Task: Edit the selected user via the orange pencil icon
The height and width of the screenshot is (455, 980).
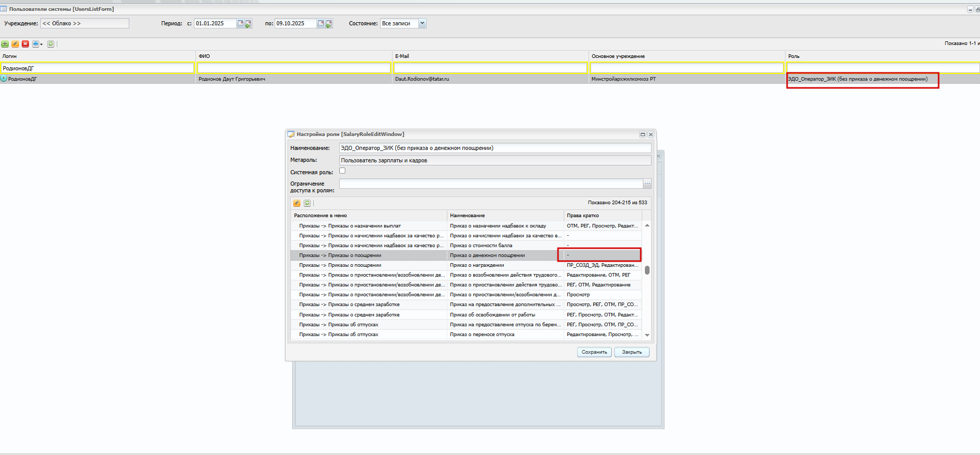Action: point(16,44)
